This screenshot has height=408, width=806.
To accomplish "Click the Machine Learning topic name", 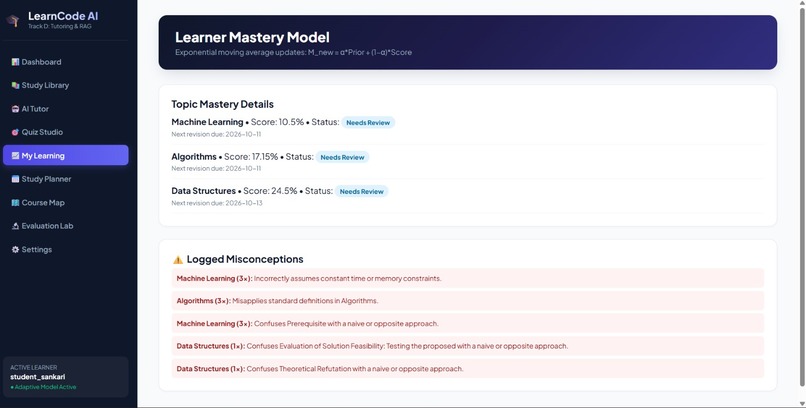I will 207,122.
